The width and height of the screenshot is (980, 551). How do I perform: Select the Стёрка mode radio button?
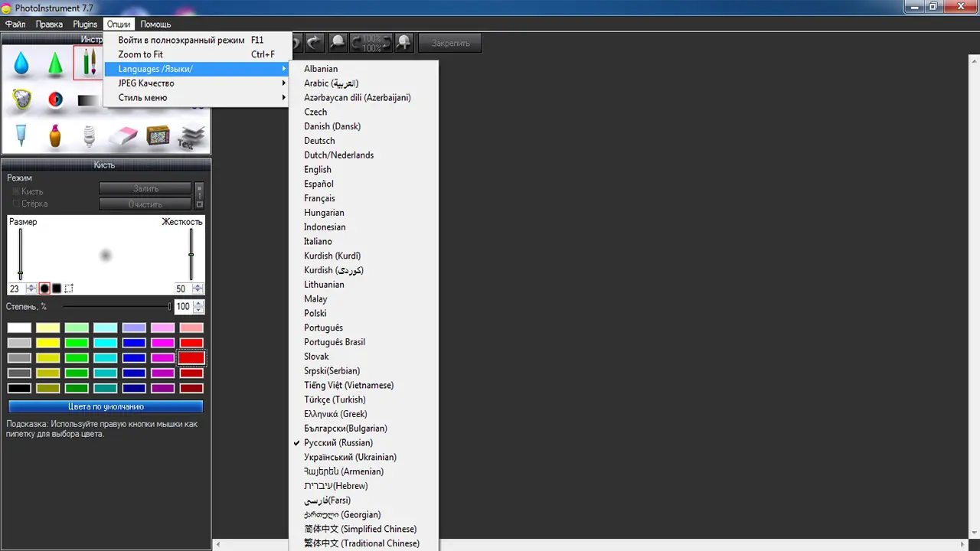(16, 204)
